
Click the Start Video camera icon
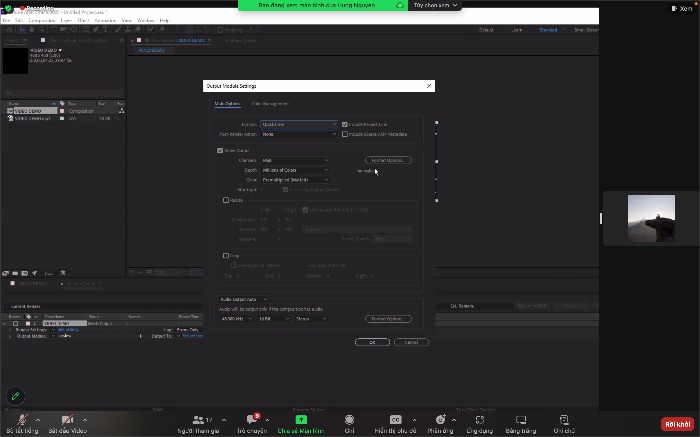(x=67, y=420)
